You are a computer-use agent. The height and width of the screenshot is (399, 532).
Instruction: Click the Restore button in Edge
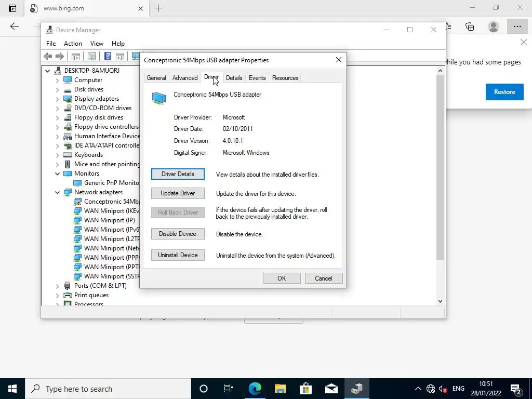[504, 92]
